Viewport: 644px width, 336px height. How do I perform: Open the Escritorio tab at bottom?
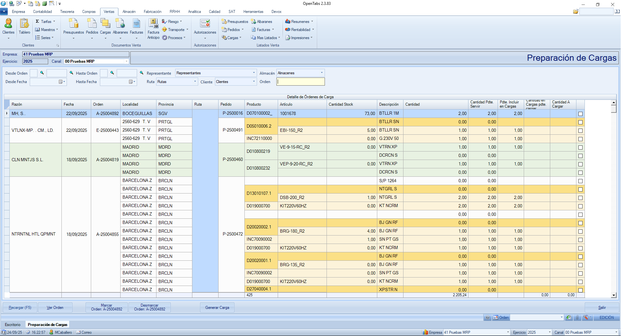(x=13, y=325)
